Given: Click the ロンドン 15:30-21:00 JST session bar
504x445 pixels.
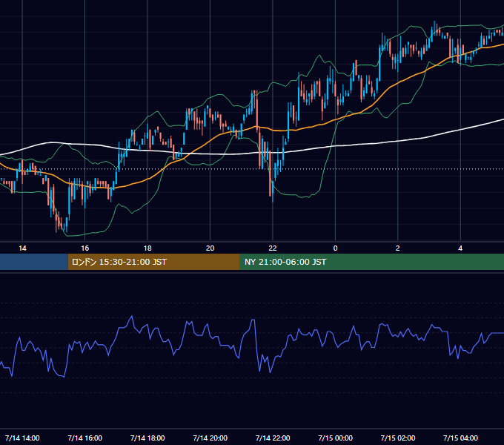Looking at the screenshot, I should (153, 262).
